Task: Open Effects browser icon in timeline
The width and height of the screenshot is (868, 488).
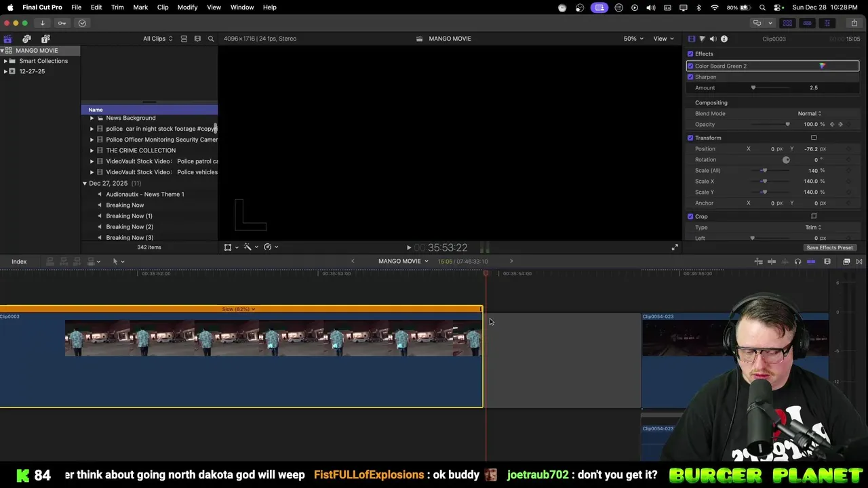Action: point(846,262)
